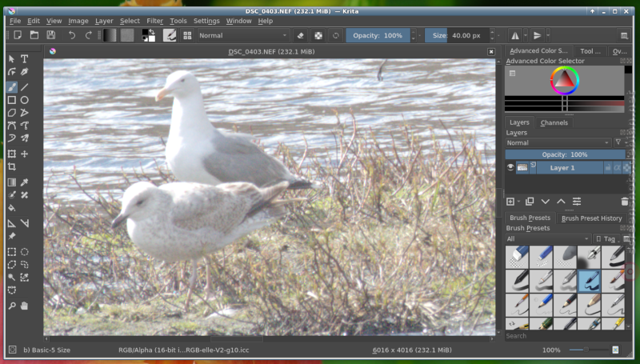Viewport: 640px width, 364px height.
Task: Select the eraser brush preset thumbnail
Action: pos(517,257)
